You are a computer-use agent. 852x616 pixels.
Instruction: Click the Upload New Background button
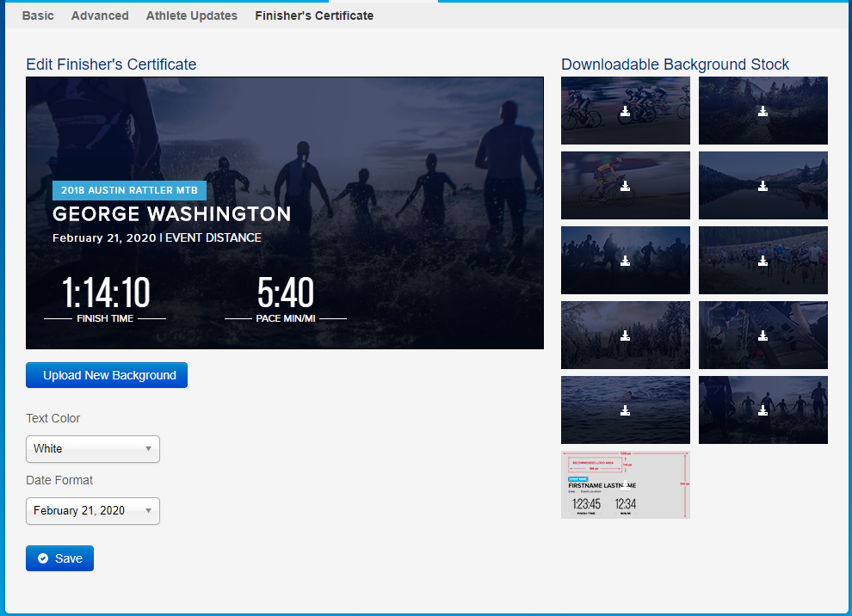click(107, 375)
